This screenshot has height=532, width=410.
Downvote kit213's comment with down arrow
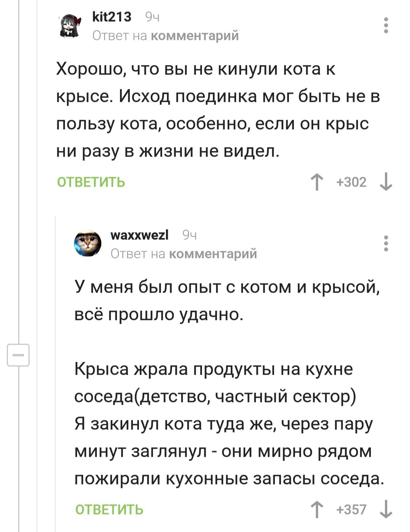tap(386, 182)
